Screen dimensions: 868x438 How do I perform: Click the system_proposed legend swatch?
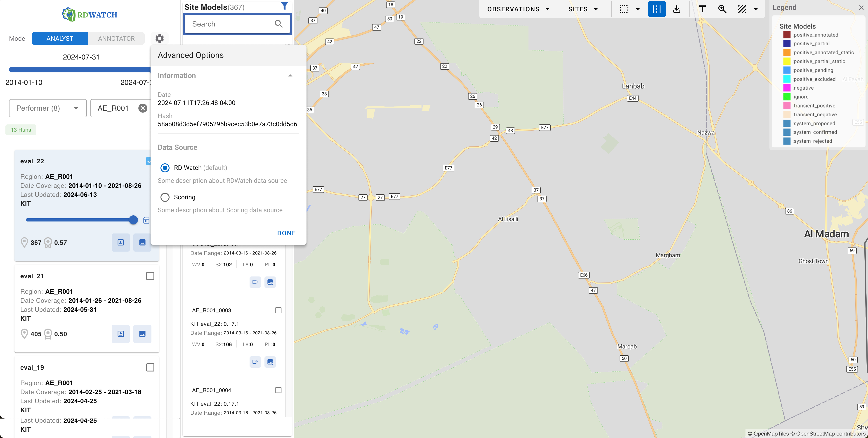point(787,123)
